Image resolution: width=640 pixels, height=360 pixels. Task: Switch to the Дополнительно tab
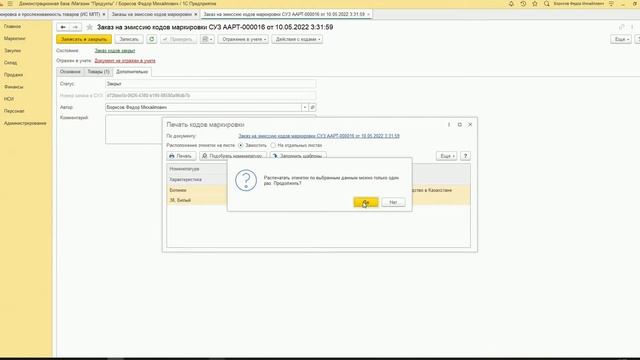click(x=132, y=72)
